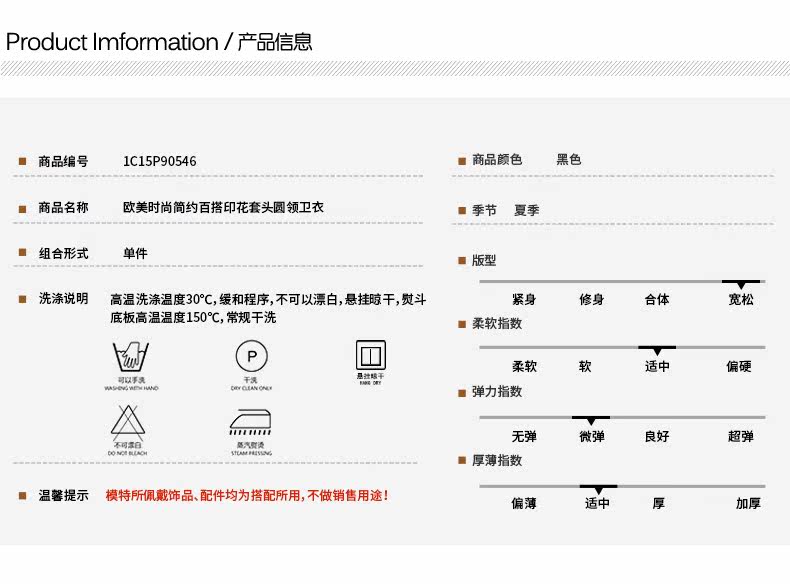Click the 无弹 elasticity option

click(x=524, y=436)
